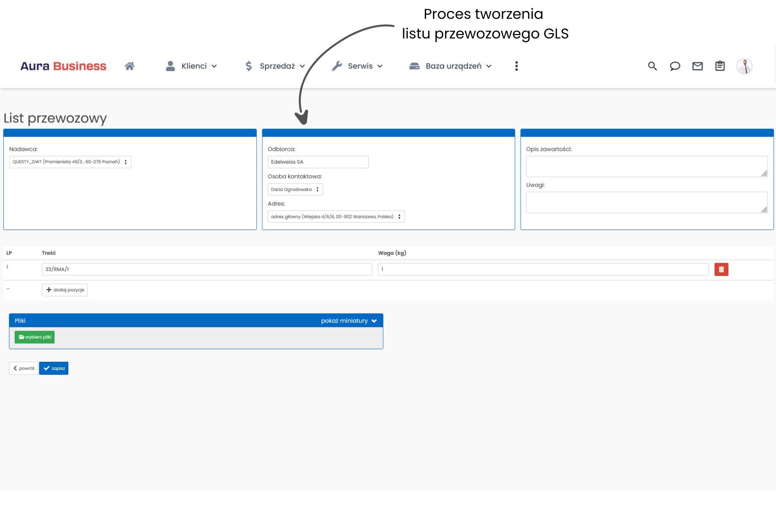
Task: Open more options via three-dot icon
Action: point(517,66)
